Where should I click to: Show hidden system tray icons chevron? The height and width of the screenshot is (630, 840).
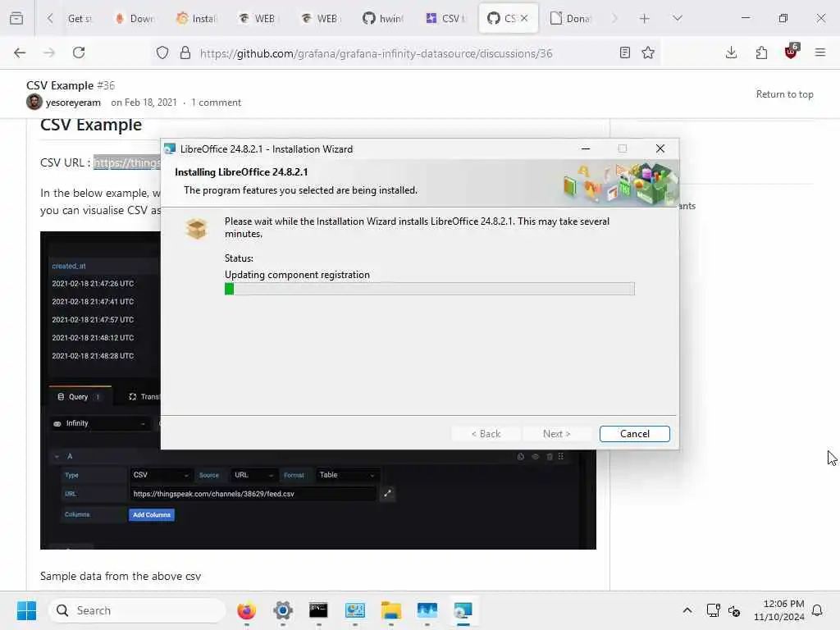click(x=687, y=610)
